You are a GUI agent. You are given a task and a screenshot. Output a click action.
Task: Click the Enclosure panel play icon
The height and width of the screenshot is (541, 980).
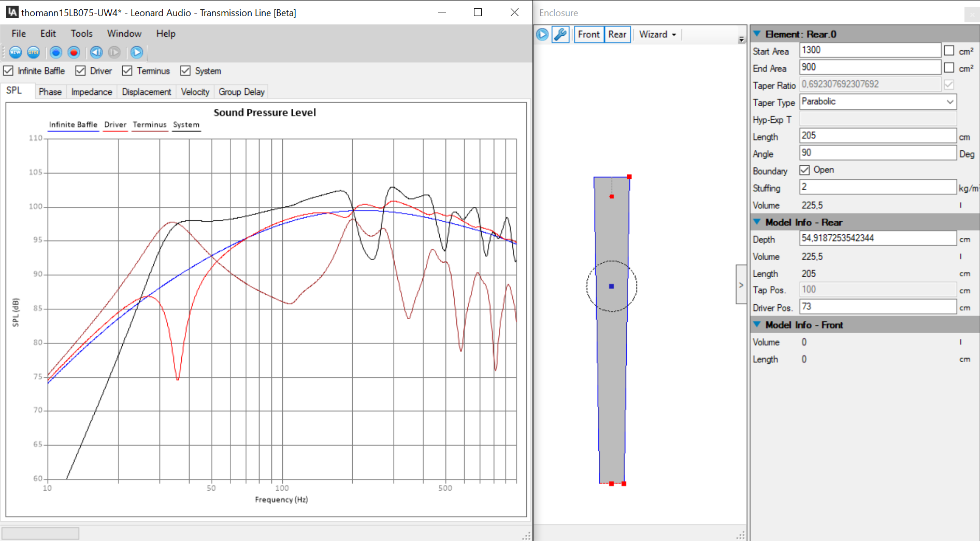click(x=542, y=35)
